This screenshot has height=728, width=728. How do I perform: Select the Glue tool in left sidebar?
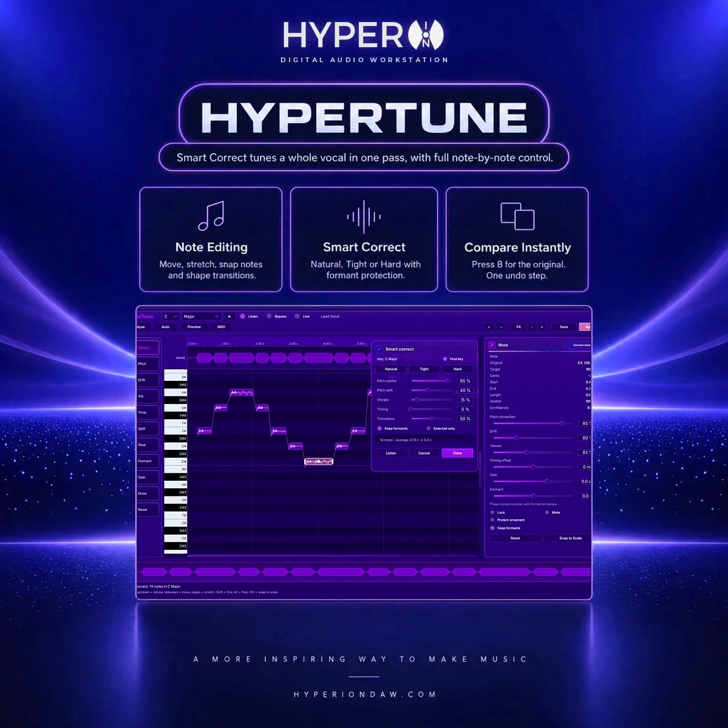coord(148,445)
